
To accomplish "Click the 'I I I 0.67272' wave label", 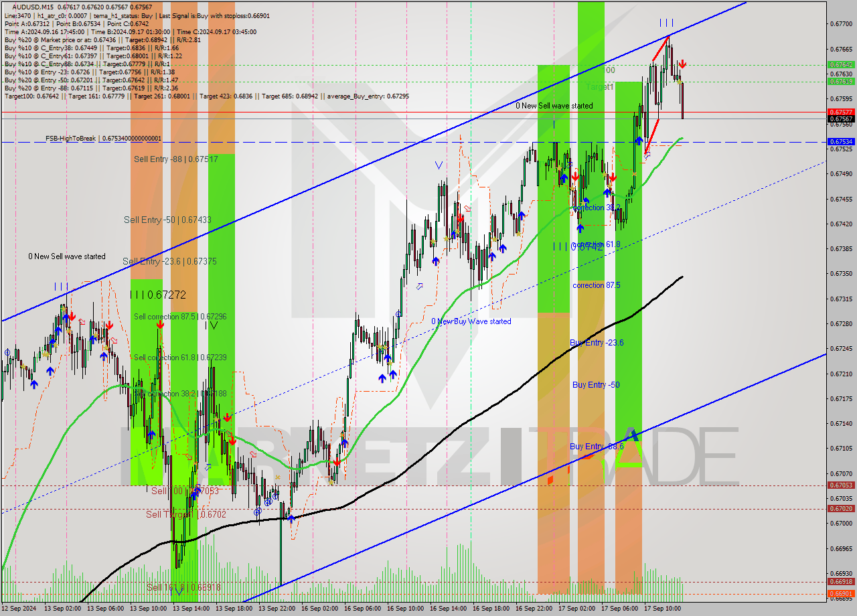I will point(158,295).
